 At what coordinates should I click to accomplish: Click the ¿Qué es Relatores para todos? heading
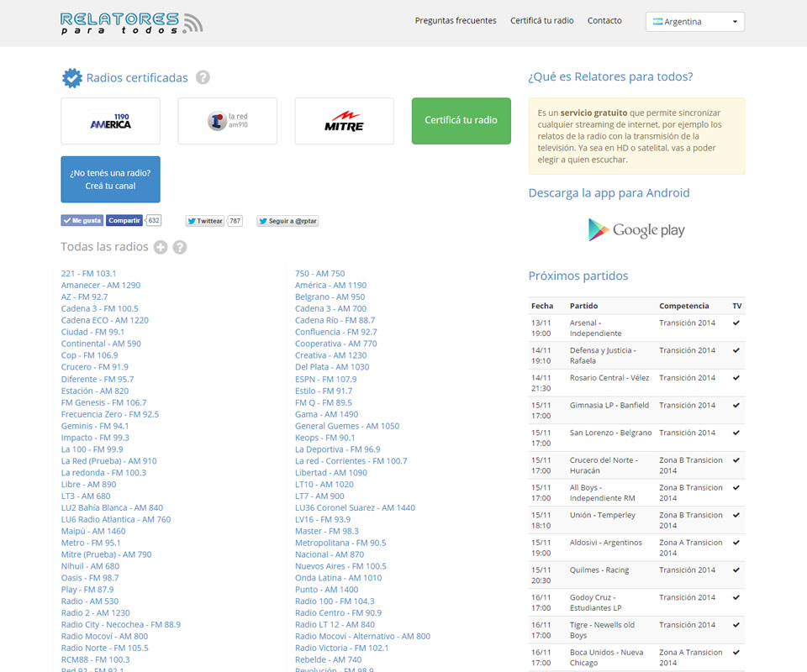point(610,76)
